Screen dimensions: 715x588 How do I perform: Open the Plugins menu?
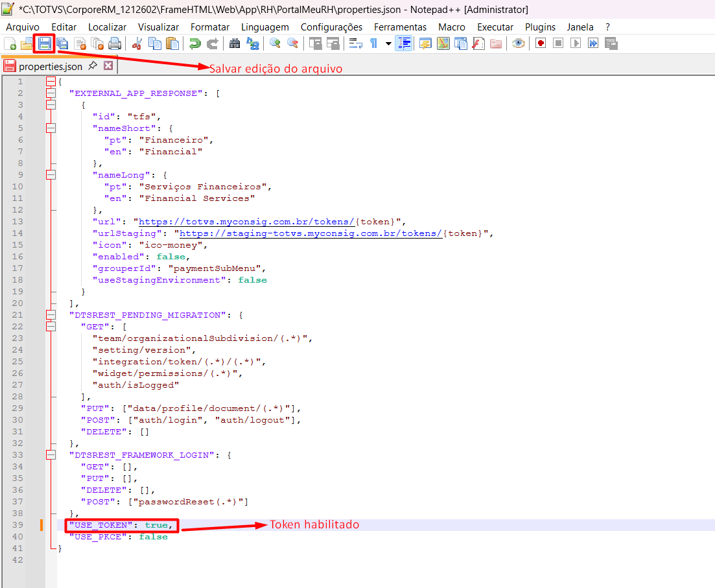(540, 27)
